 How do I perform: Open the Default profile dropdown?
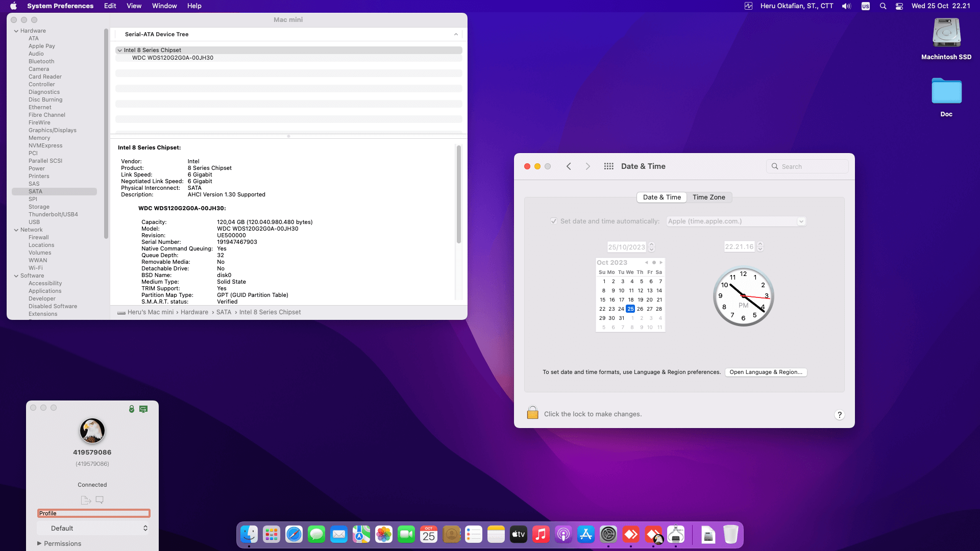[94, 528]
